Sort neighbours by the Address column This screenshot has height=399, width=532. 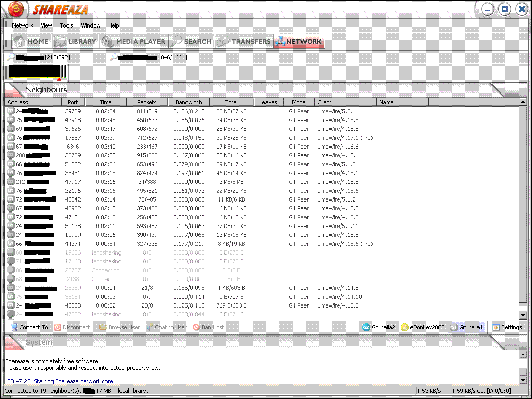(33, 102)
